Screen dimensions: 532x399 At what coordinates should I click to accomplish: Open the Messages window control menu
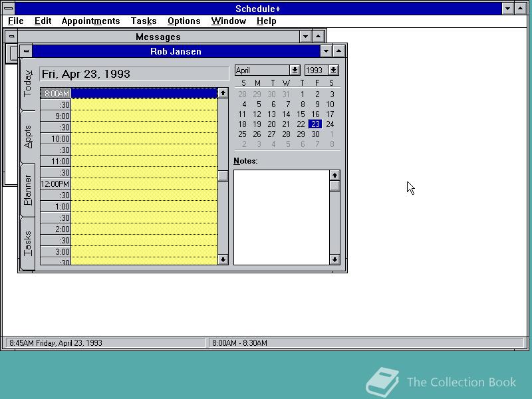point(11,37)
